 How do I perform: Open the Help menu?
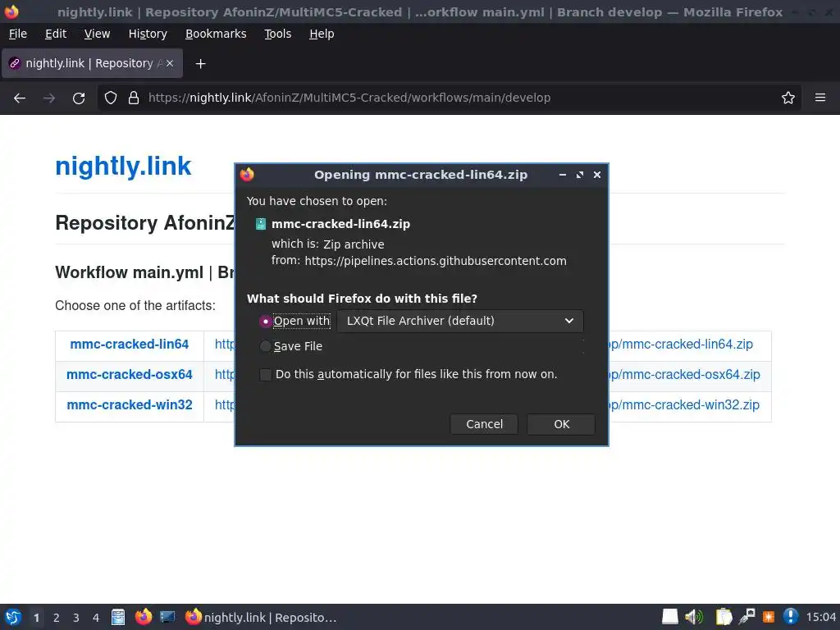click(x=322, y=34)
